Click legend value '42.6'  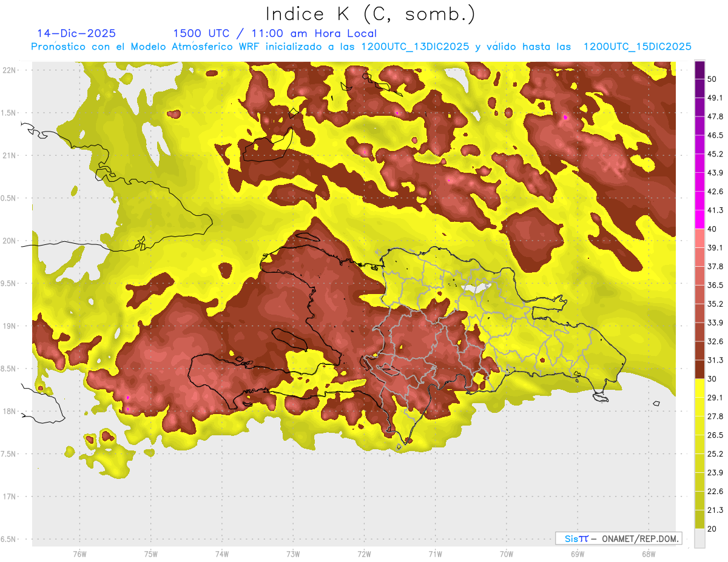715,192
